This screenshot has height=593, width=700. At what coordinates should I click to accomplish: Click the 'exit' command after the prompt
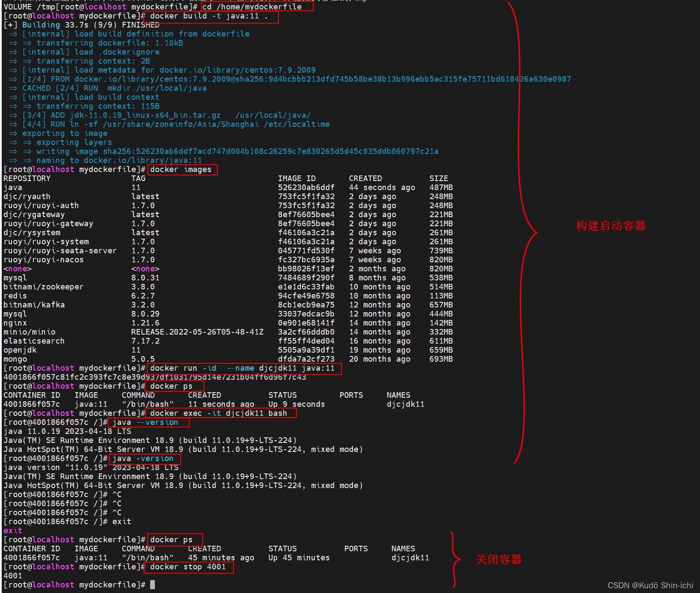[x=122, y=522]
